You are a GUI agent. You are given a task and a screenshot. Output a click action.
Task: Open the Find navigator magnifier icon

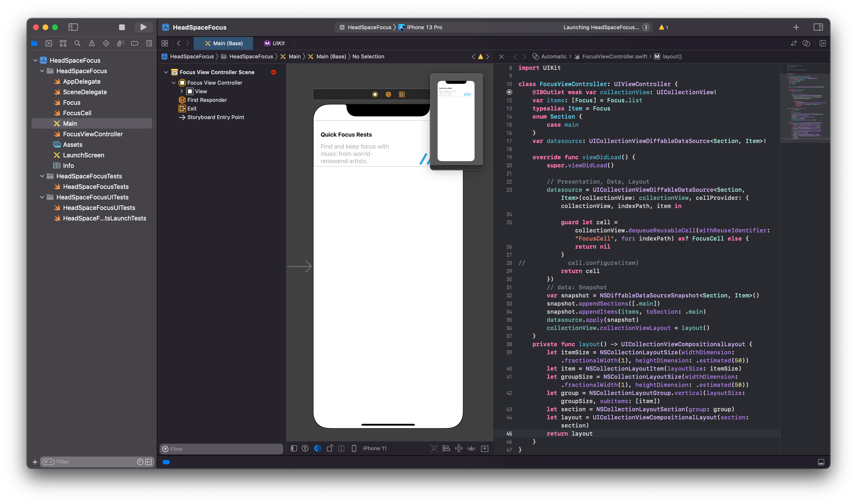77,43
